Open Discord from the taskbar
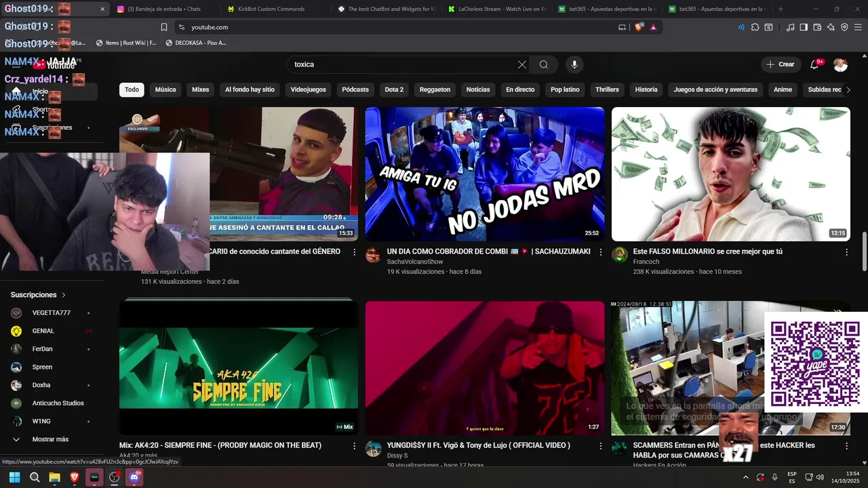868x488 pixels. 134,477
